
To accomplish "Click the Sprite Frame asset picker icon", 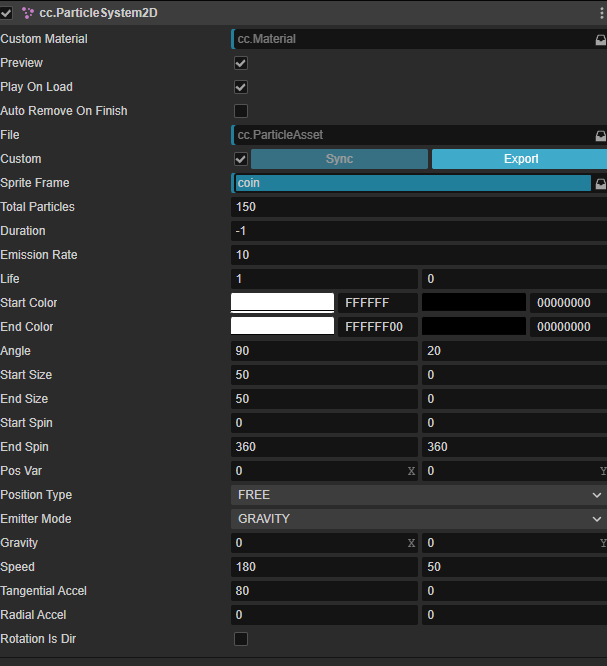I will [600, 184].
